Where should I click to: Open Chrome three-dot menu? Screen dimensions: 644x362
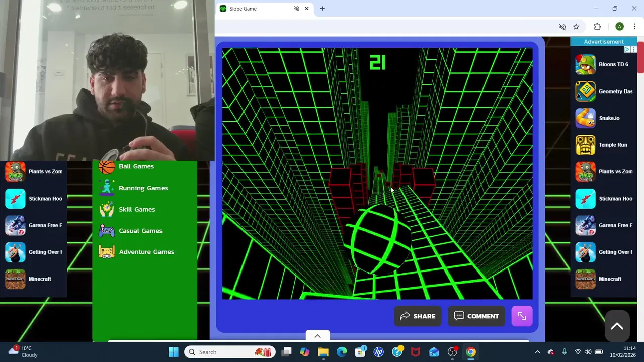(634, 27)
